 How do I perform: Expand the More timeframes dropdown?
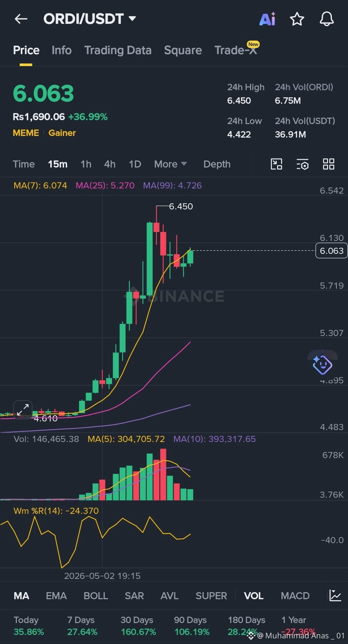tap(170, 164)
